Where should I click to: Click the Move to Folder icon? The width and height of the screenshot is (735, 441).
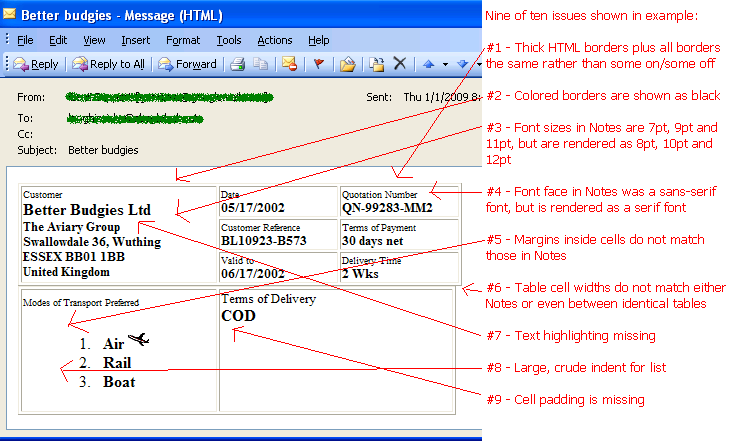coord(347,64)
